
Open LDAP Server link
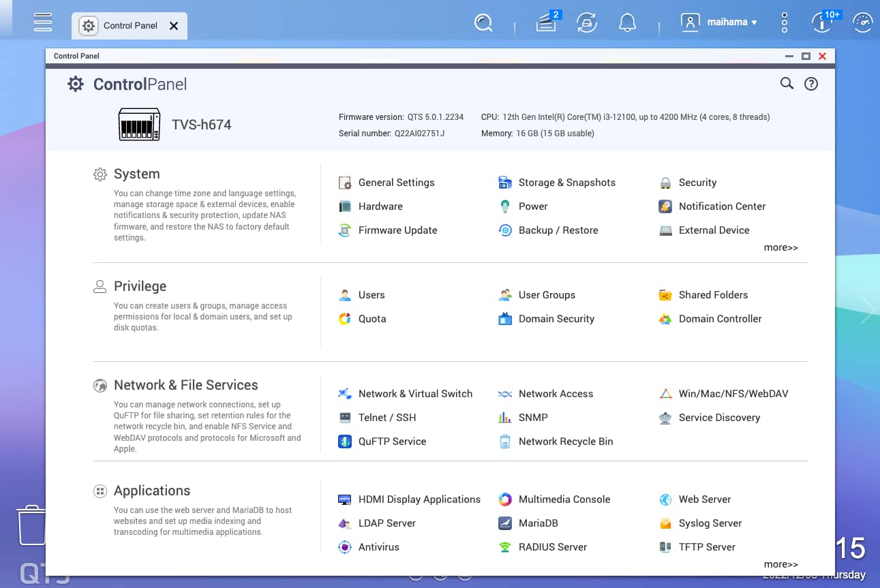pos(387,523)
